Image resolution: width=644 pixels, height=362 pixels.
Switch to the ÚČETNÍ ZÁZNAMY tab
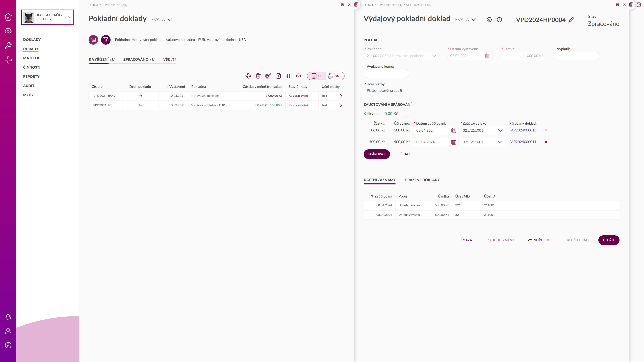coord(379,180)
